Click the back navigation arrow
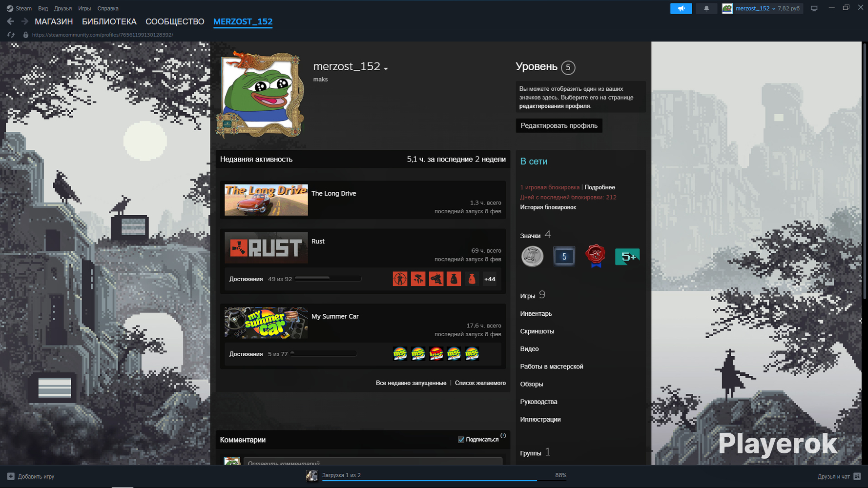 pos(10,21)
